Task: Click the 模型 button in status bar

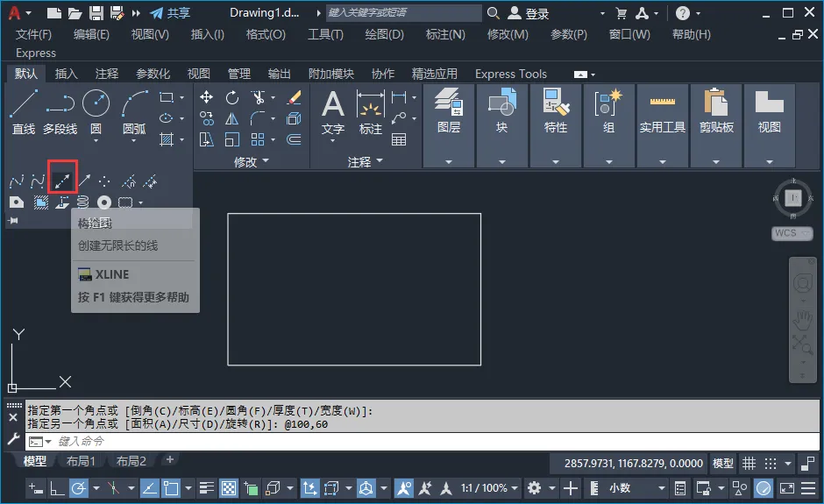Action: 722,464
